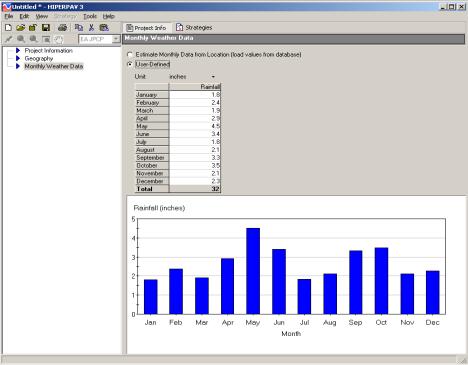Click the Oct bar in the chart
The height and width of the screenshot is (365, 468).
tap(381, 281)
